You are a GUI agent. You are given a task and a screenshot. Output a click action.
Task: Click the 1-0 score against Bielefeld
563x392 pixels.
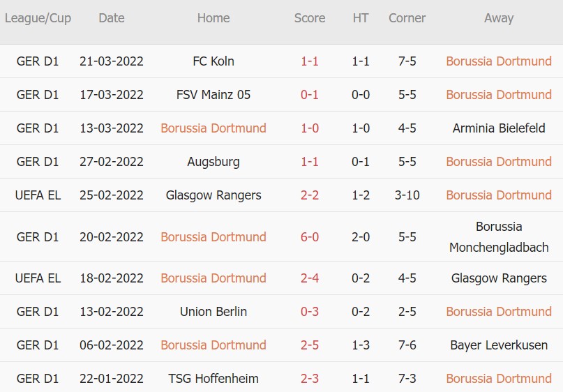(310, 128)
